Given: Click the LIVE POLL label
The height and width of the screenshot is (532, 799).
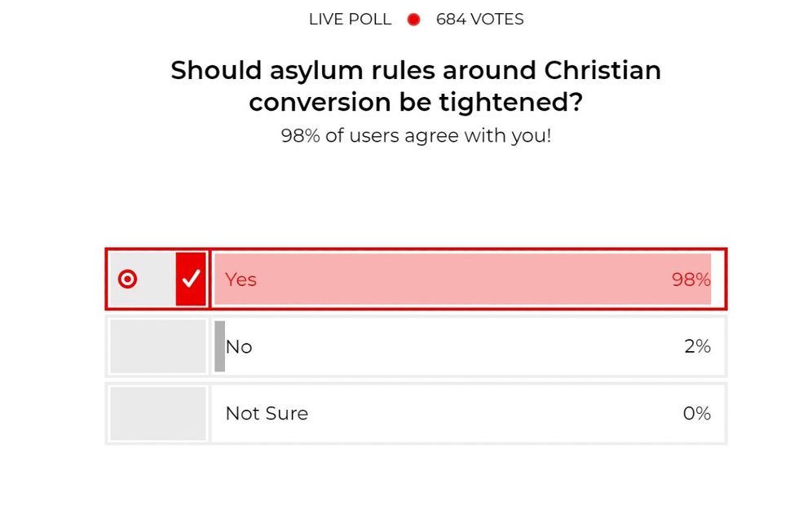Looking at the screenshot, I should pyautogui.click(x=349, y=19).
